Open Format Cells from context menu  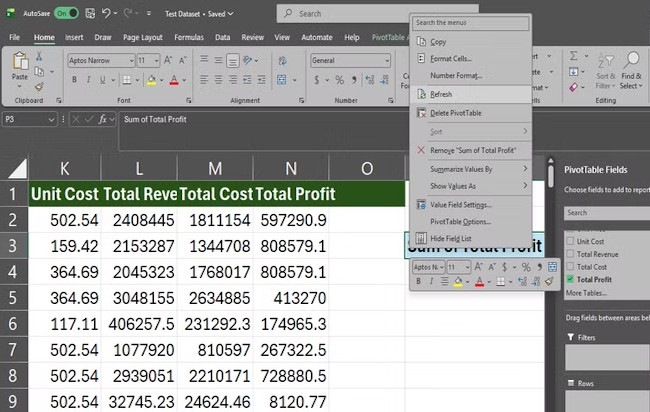tap(473, 58)
